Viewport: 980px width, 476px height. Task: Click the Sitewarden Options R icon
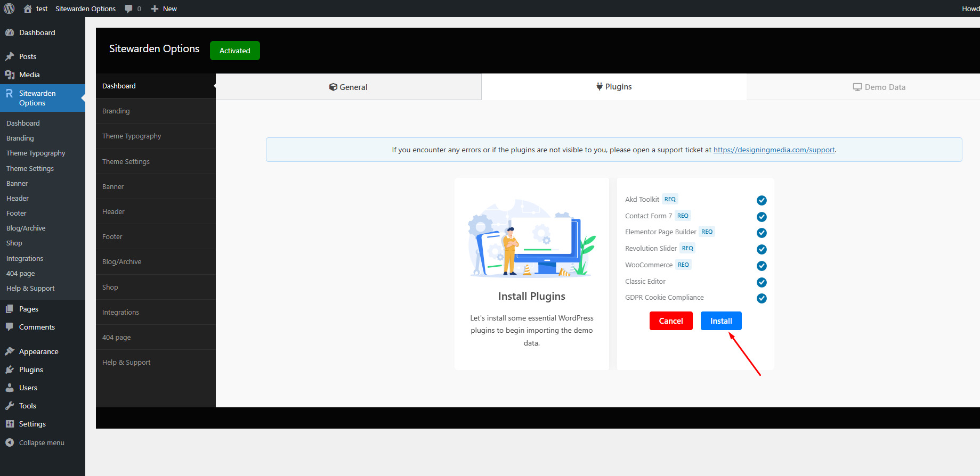pyautogui.click(x=10, y=94)
